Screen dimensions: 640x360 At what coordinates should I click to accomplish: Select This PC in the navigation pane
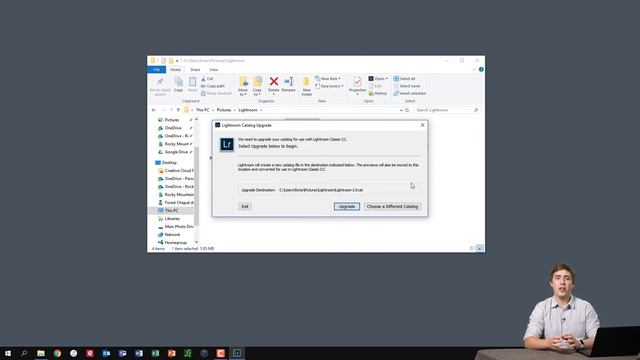(171, 211)
